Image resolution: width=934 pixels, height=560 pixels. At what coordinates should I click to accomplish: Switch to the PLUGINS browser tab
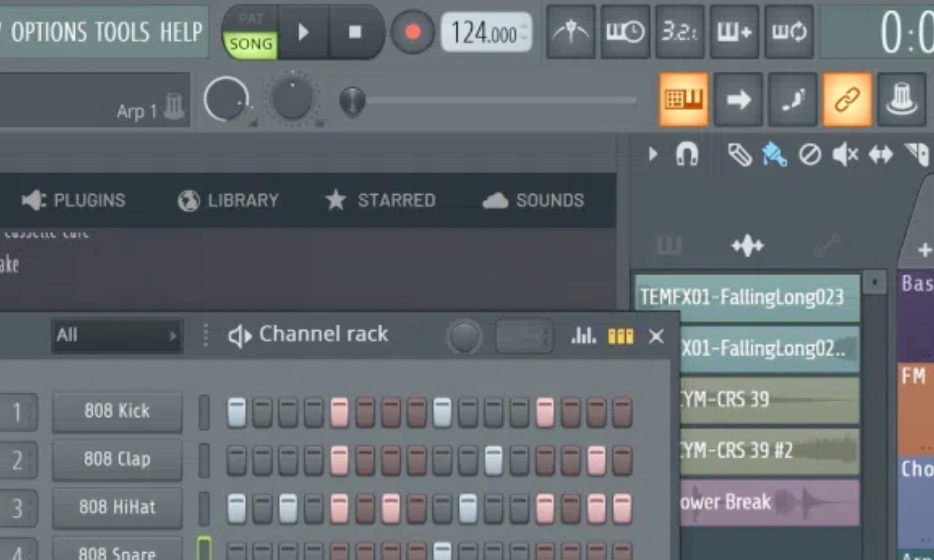click(74, 200)
